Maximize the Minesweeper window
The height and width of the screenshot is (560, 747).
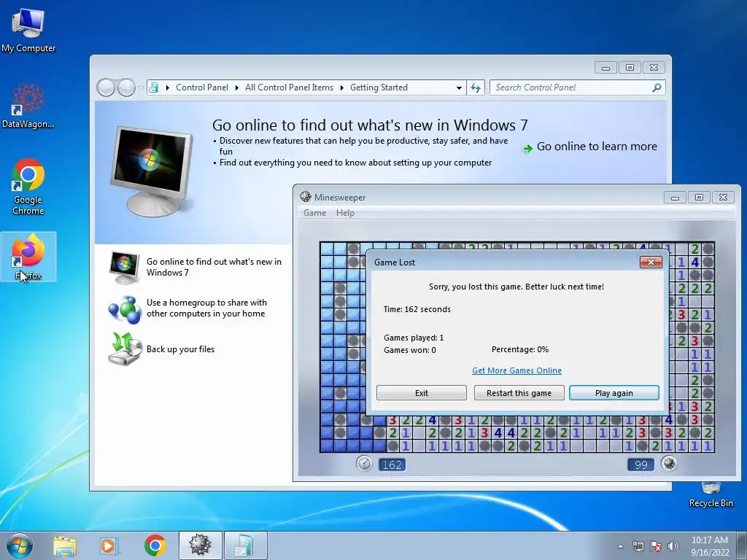click(x=699, y=197)
